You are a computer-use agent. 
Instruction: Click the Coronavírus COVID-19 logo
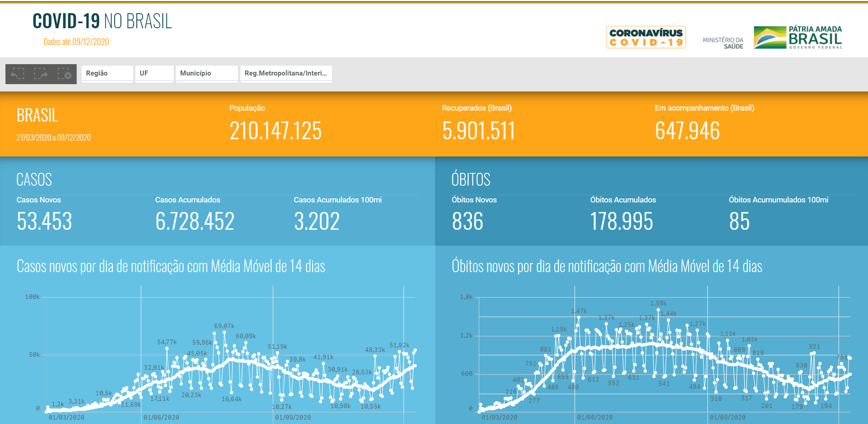[646, 37]
